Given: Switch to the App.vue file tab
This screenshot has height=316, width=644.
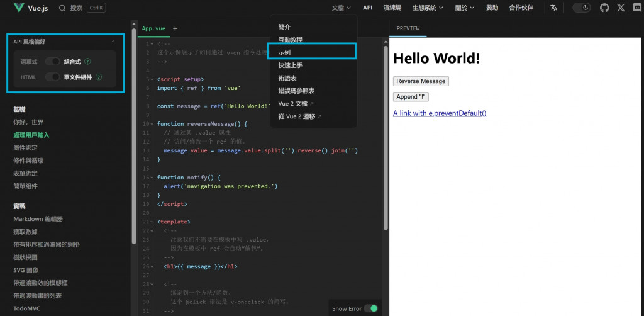Looking at the screenshot, I should [x=153, y=29].
